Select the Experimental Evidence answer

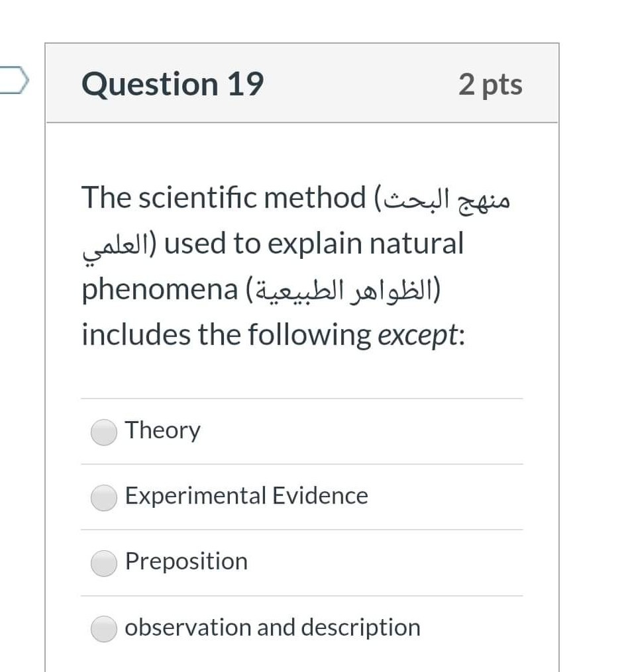coord(103,498)
